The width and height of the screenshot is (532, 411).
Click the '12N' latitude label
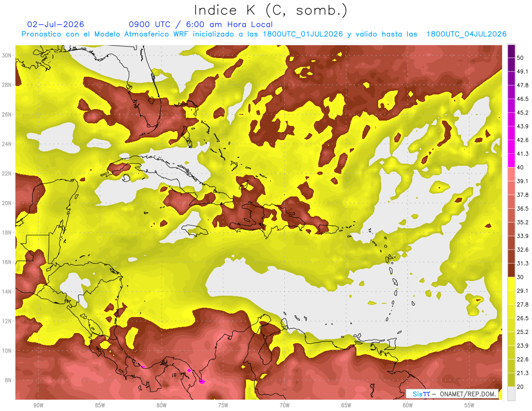[8, 321]
